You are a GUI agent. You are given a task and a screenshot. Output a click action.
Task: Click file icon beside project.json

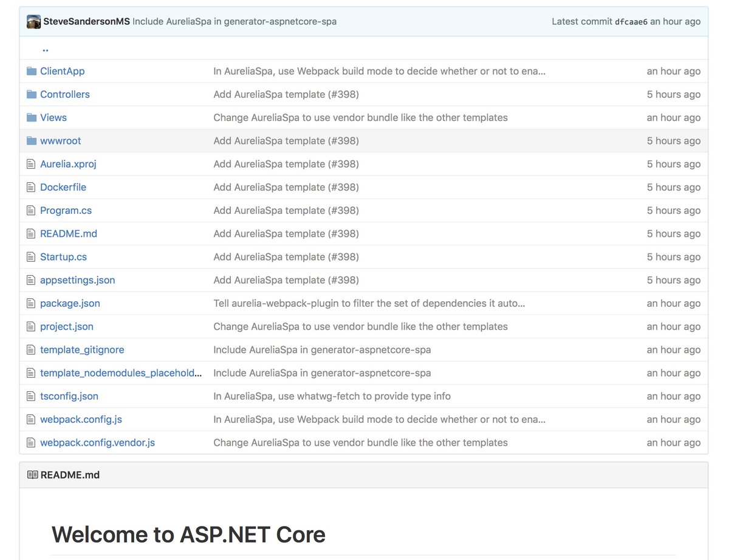pos(32,326)
